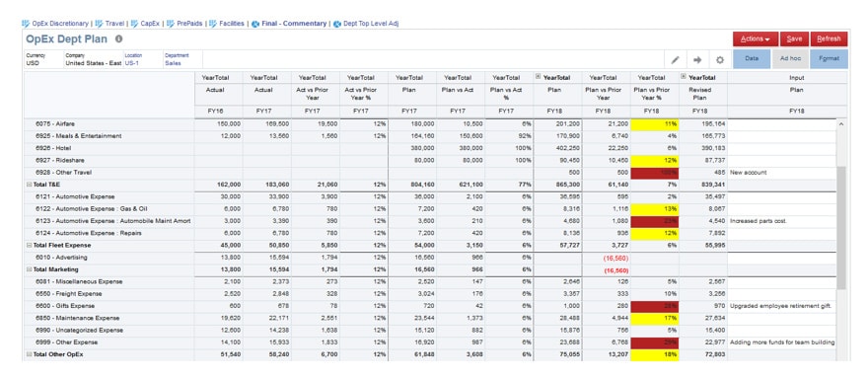Click the PrePaids form icon

click(x=171, y=24)
